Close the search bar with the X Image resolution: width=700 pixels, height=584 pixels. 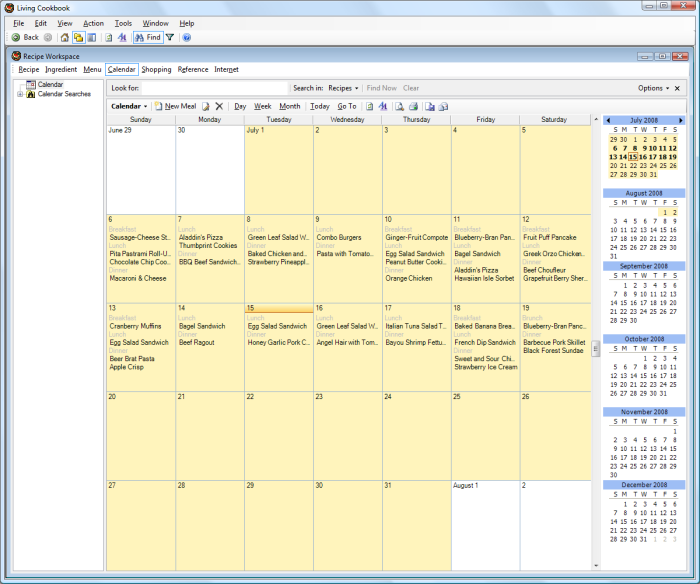click(677, 88)
